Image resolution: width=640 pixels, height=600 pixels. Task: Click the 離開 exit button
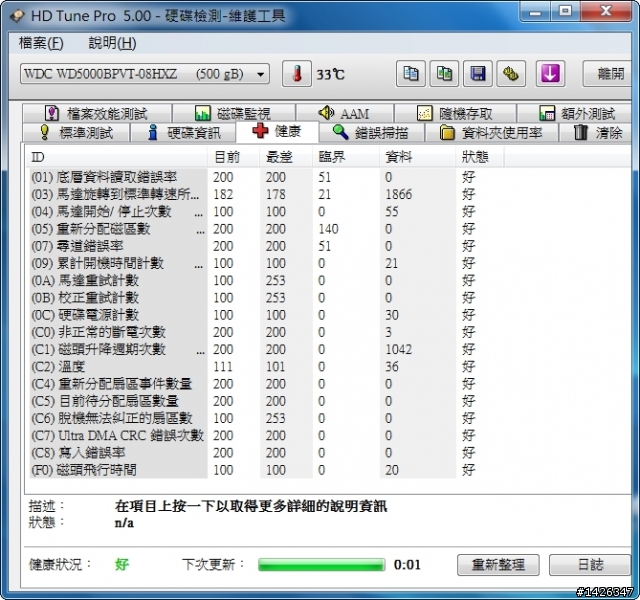click(609, 74)
